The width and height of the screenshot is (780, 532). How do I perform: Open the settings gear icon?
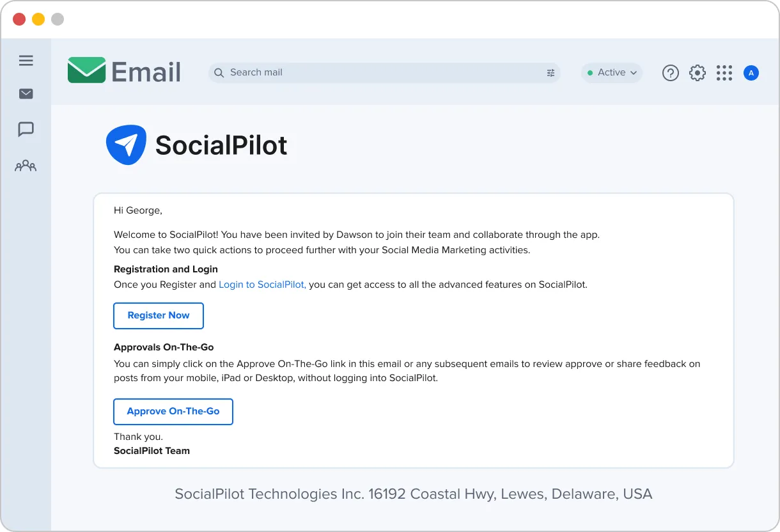698,73
